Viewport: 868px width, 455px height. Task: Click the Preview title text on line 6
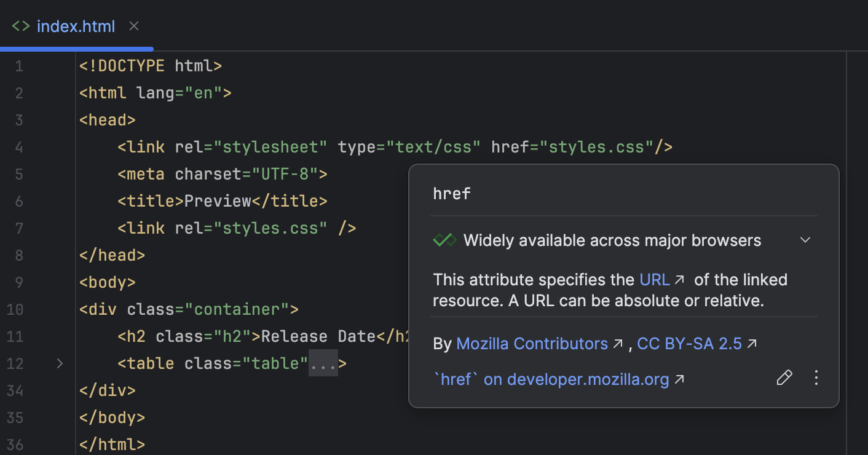(x=218, y=201)
